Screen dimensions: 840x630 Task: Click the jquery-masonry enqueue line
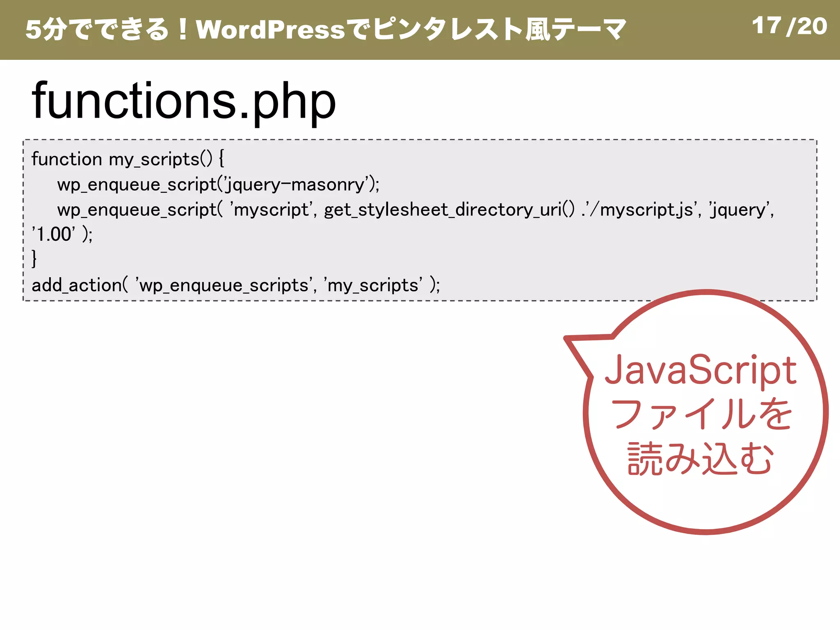point(218,185)
